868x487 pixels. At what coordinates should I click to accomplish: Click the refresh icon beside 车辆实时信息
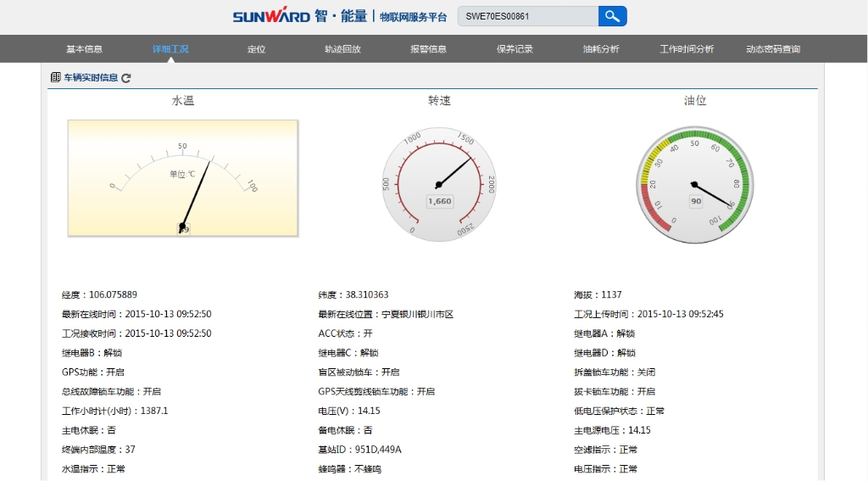point(126,78)
